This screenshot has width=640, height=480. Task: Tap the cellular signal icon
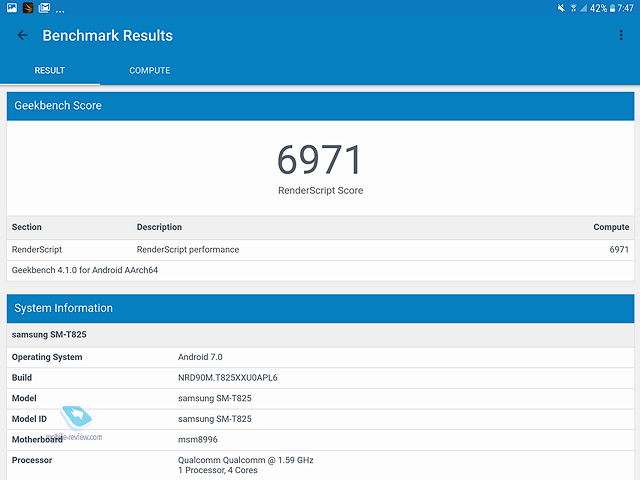coord(583,8)
